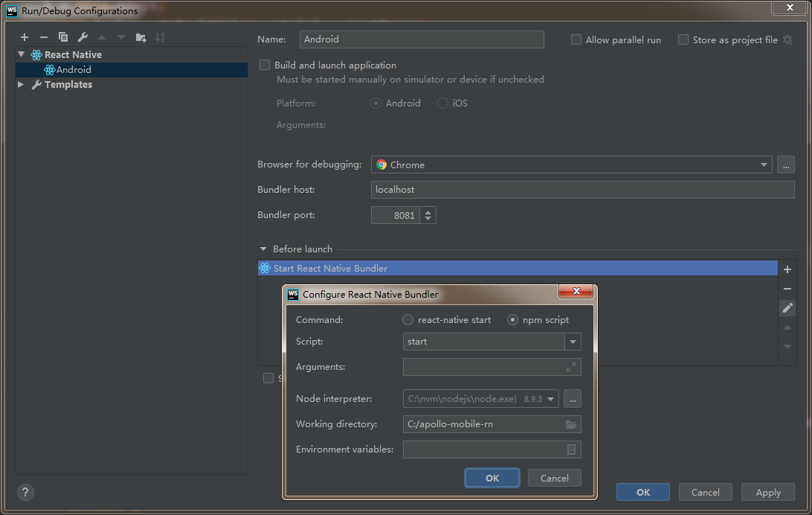812x515 pixels.
Task: Move Before launch task down
Action: click(x=787, y=347)
